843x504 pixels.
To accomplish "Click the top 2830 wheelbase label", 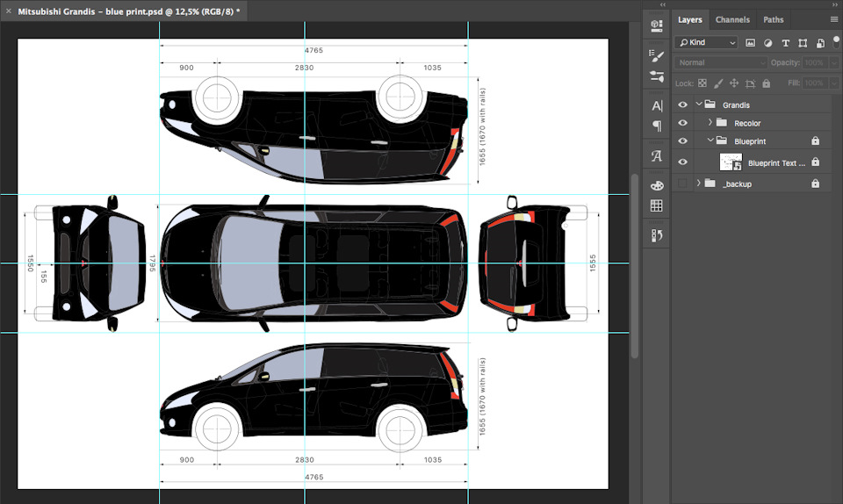I will pos(305,68).
